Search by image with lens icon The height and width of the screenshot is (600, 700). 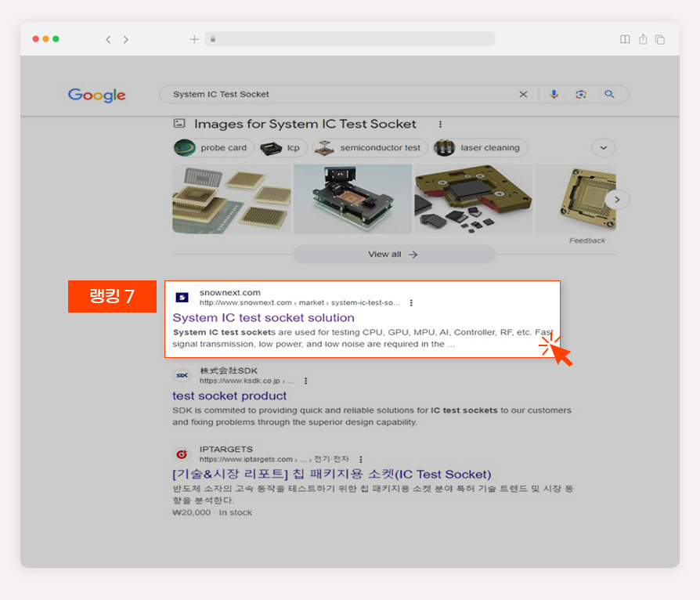point(581,94)
